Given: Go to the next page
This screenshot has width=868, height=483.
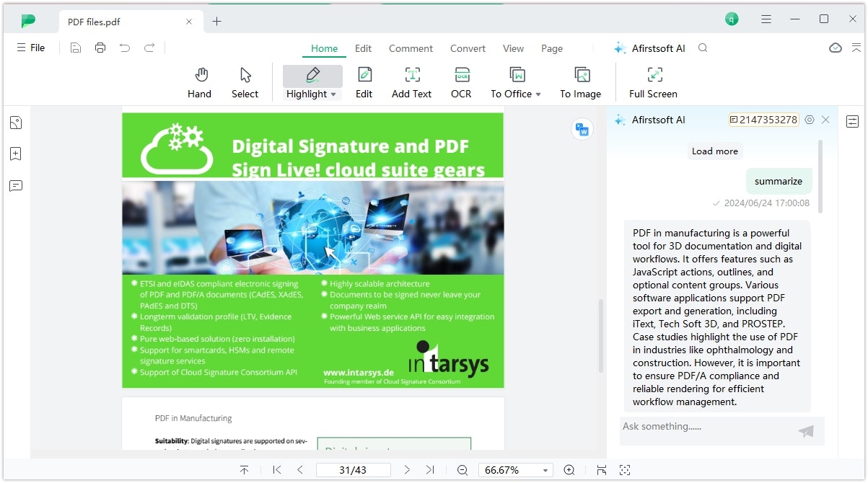Looking at the screenshot, I should click(407, 470).
